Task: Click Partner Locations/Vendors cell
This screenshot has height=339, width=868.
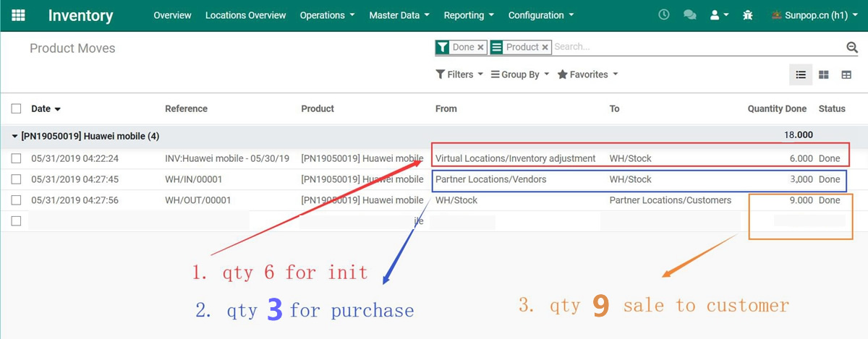Action: coord(490,179)
